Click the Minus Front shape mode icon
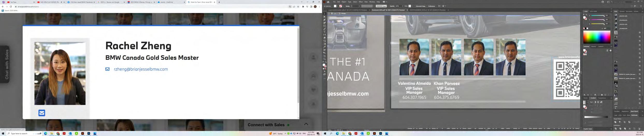Screen dimensions: 644x136 coord(620,122)
